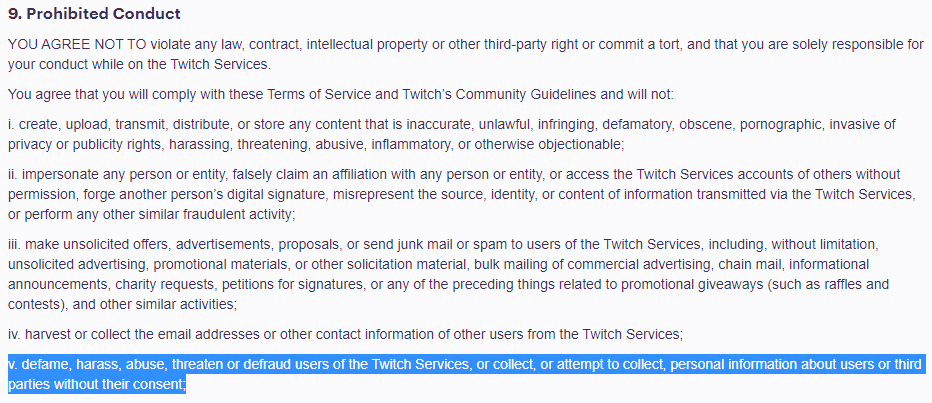Click "raffles and contests" in clause iii

[880, 285]
